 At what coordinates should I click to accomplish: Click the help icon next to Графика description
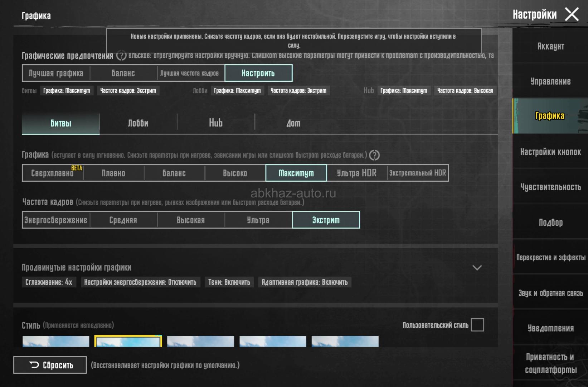(374, 155)
